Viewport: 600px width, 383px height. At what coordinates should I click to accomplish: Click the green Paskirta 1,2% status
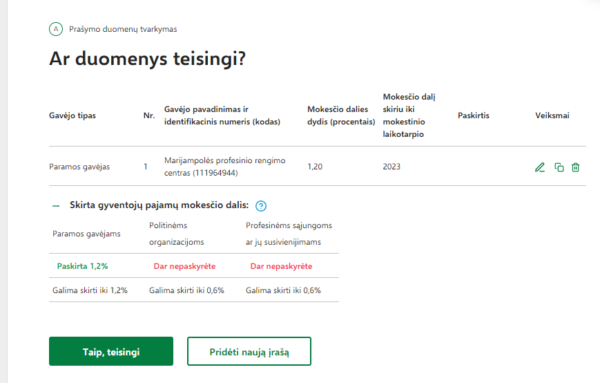82,266
